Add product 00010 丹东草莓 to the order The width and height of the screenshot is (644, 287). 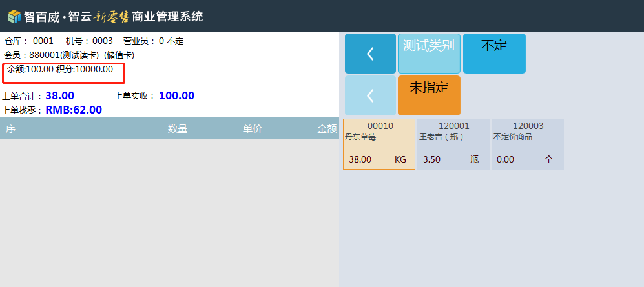click(379, 144)
